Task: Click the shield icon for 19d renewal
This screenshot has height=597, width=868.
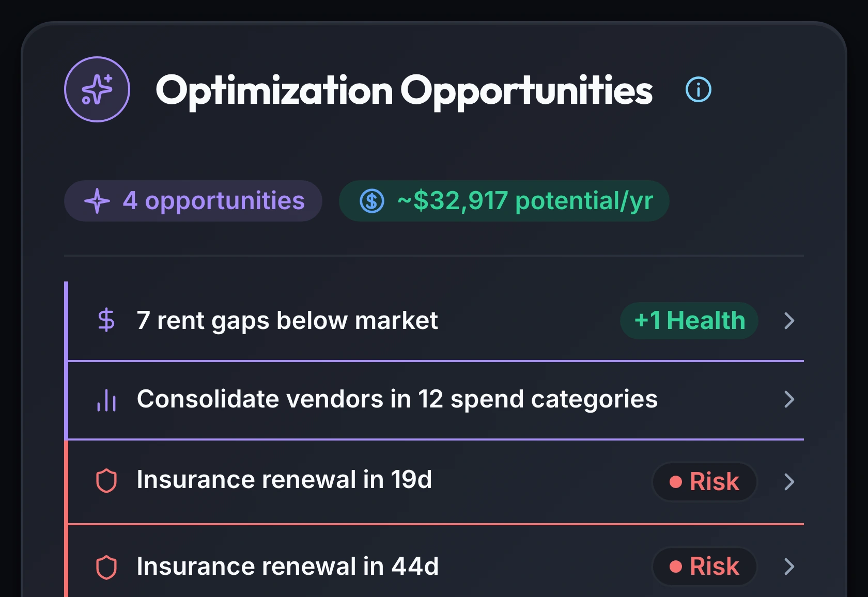Action: 106,481
